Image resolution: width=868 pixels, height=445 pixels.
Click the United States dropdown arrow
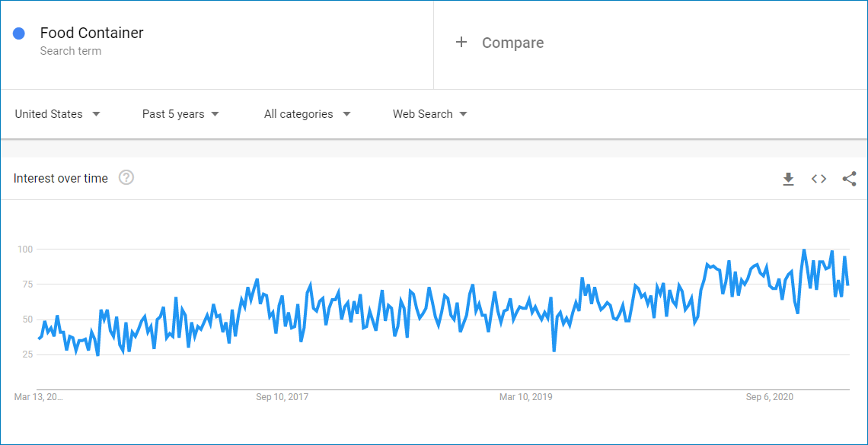(x=96, y=113)
